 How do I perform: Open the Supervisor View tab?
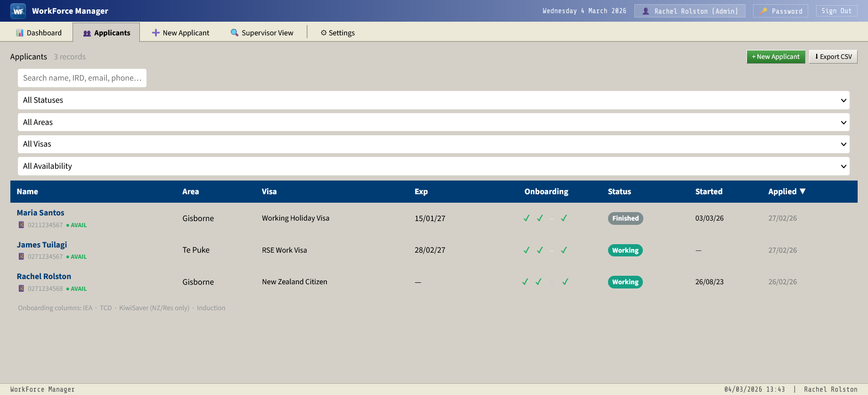click(262, 33)
